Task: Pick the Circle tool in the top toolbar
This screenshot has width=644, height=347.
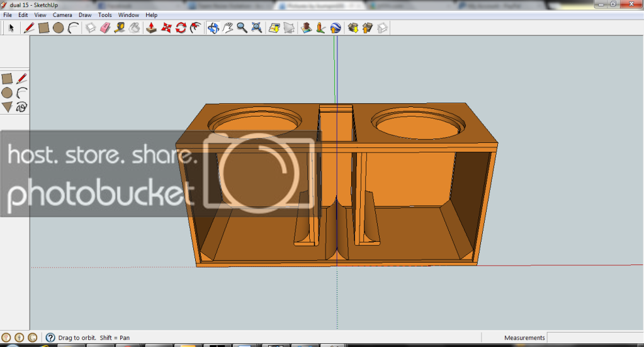Action: point(59,28)
